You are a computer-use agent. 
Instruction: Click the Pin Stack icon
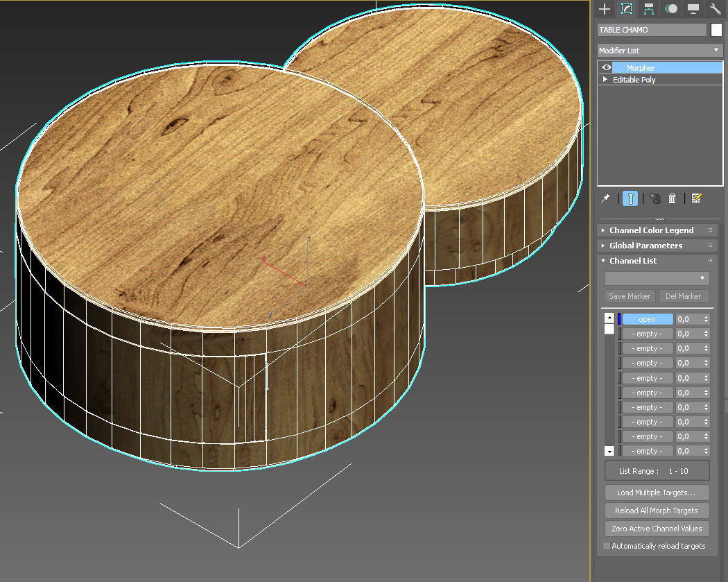point(605,199)
